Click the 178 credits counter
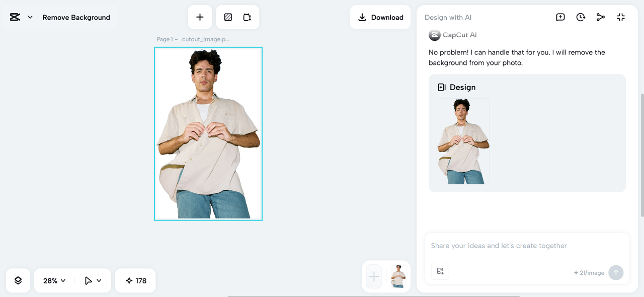 [136, 280]
